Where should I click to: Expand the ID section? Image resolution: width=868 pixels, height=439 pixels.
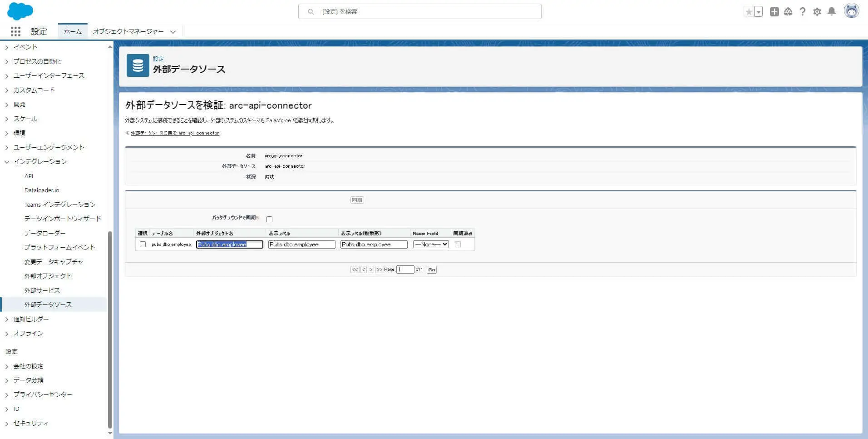(x=7, y=409)
